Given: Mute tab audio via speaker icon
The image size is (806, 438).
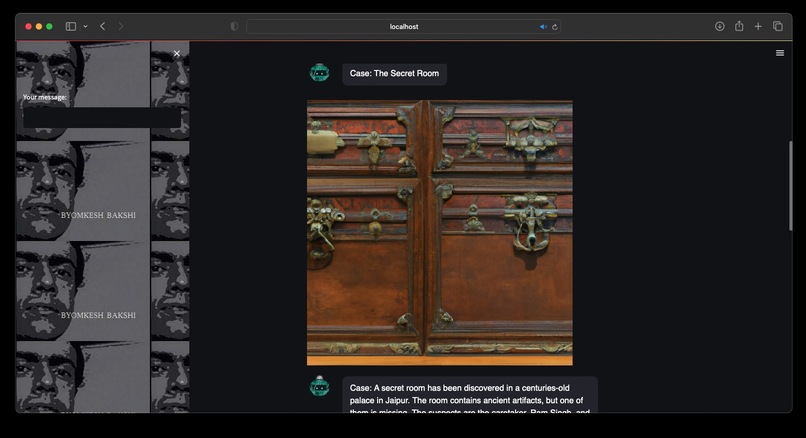Looking at the screenshot, I should click(x=543, y=27).
